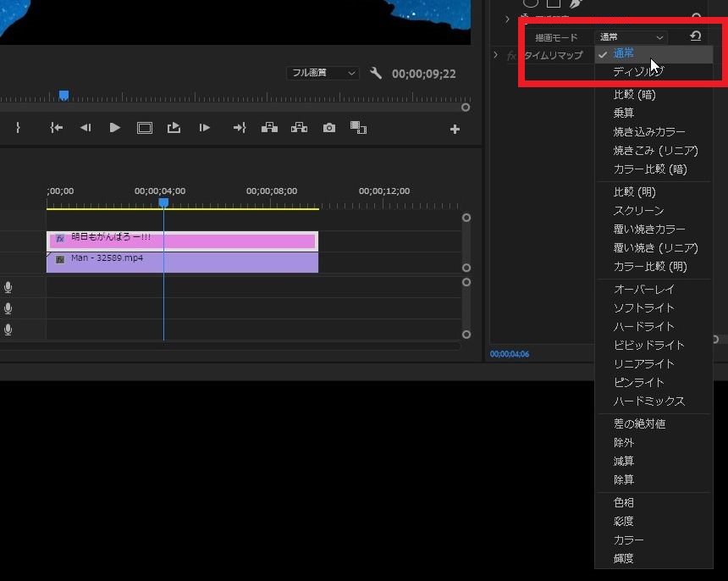Click the Step Forward one frame icon
The width and height of the screenshot is (728, 581).
(x=204, y=128)
